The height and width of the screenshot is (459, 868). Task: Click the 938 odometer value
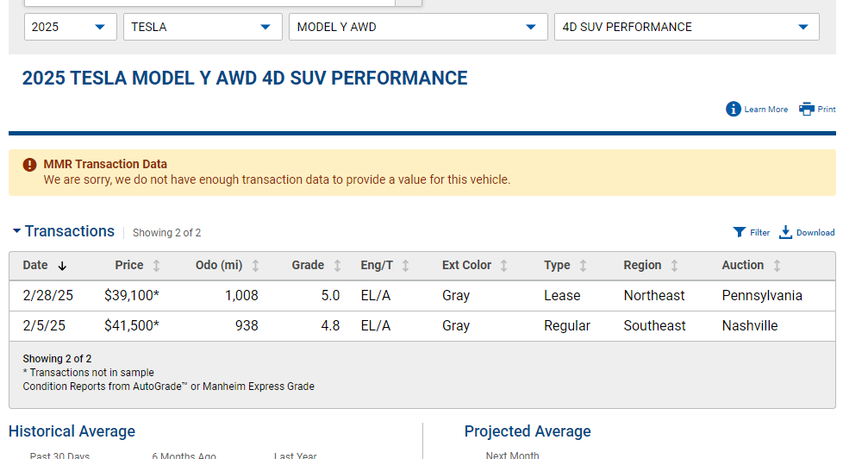pyautogui.click(x=247, y=325)
